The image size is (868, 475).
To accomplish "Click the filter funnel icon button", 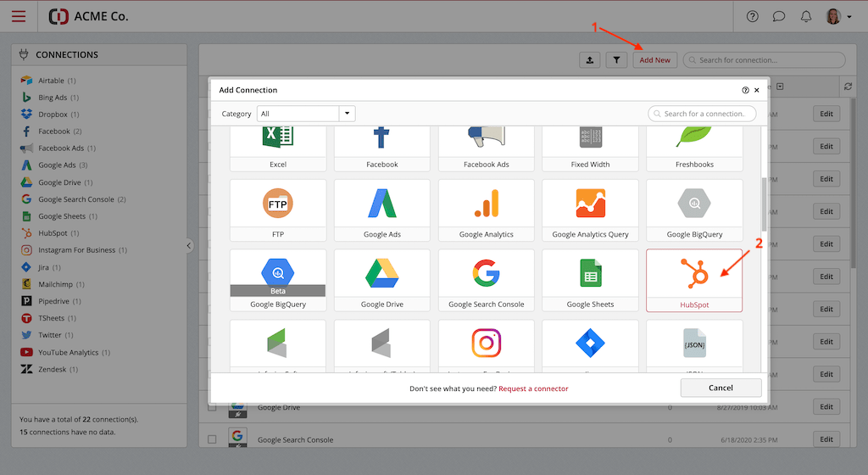I will point(616,59).
